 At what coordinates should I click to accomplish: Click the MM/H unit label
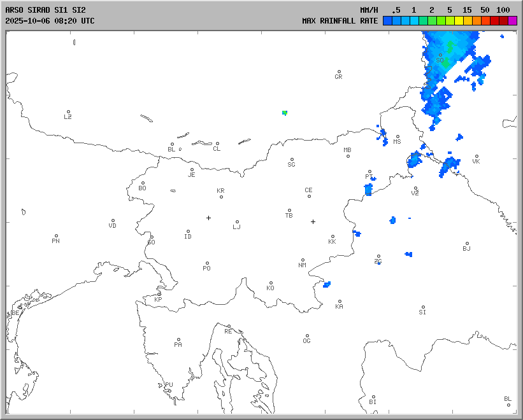(x=369, y=10)
